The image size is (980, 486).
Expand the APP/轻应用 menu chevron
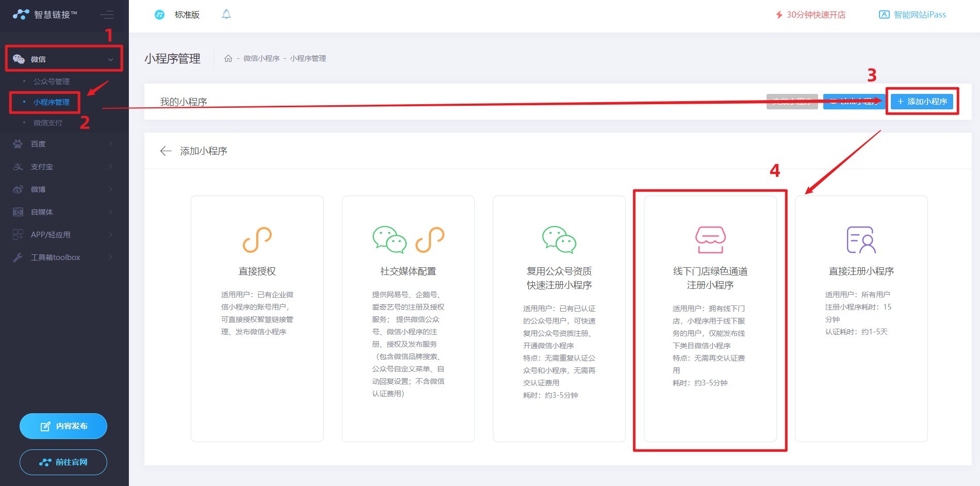click(x=110, y=235)
